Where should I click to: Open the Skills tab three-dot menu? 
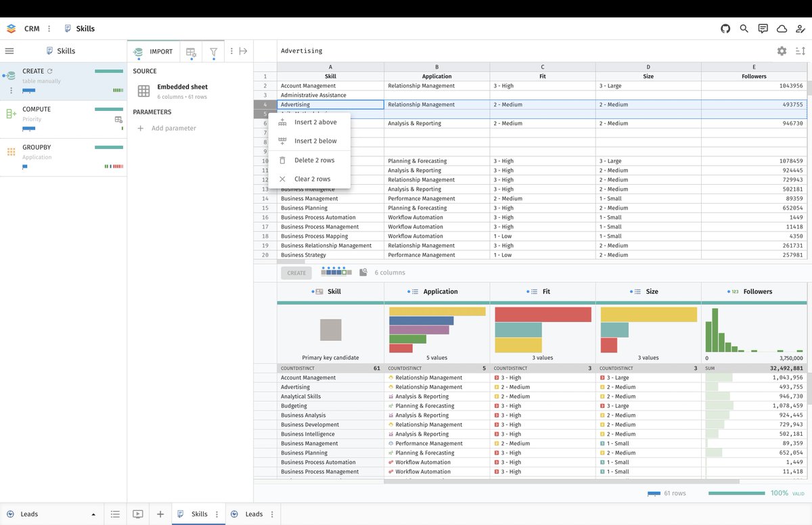[217, 514]
